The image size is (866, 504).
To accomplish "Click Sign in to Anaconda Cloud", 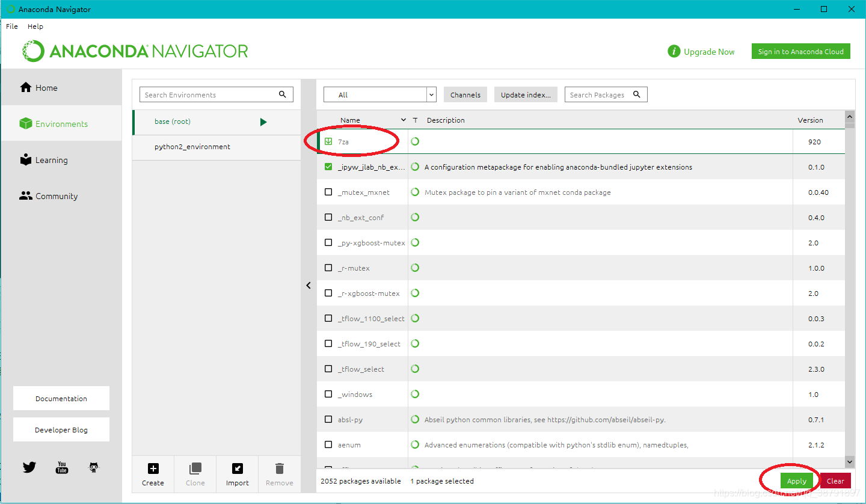I will [x=801, y=52].
